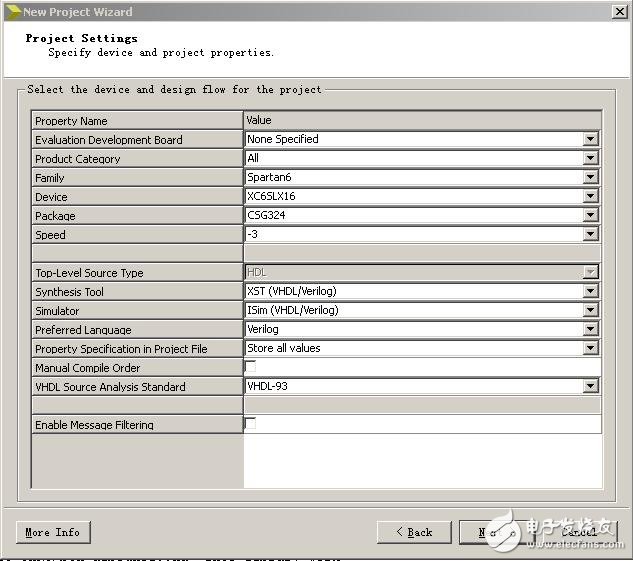
Task: Expand the Device dropdown showing XC6SLX16
Action: [590, 197]
